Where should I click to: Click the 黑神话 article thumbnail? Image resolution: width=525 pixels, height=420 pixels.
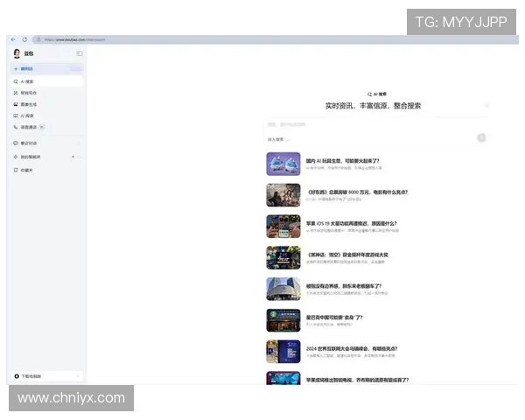(283, 258)
